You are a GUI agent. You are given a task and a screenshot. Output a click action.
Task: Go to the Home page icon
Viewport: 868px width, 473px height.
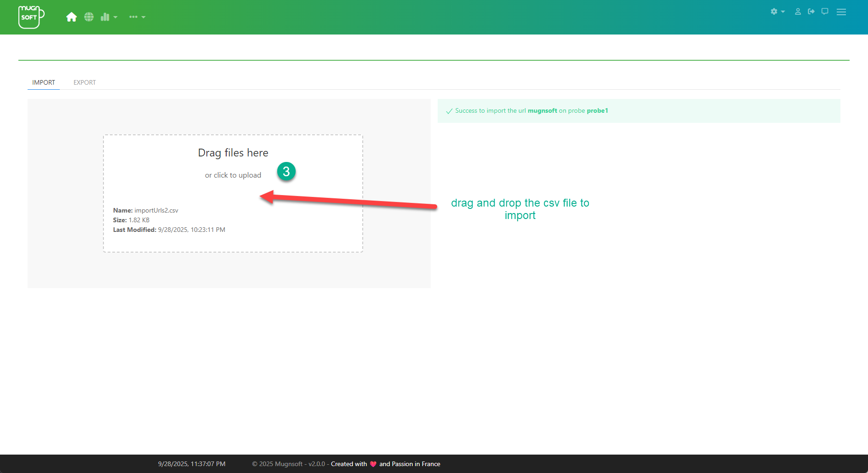point(71,17)
